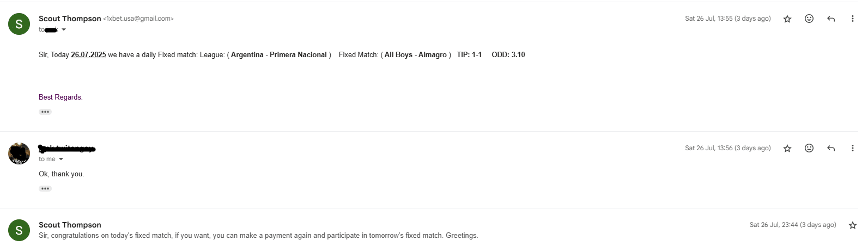Click the Sat 26 Jul, 13:55 timestamp
This screenshot has height=252, width=868.
click(x=728, y=19)
